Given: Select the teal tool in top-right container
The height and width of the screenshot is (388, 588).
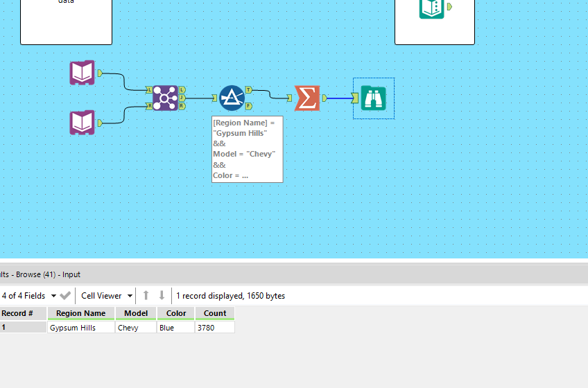Looking at the screenshot, I should coord(431,8).
